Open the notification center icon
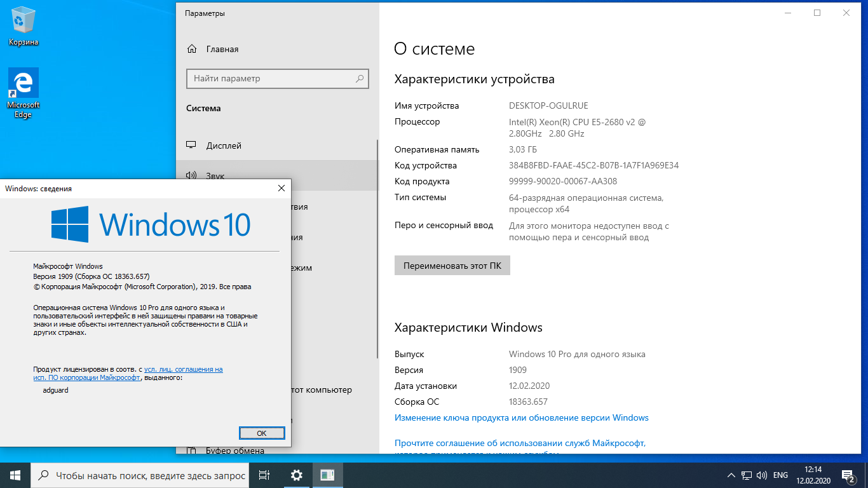The width and height of the screenshot is (868, 488). [x=848, y=475]
